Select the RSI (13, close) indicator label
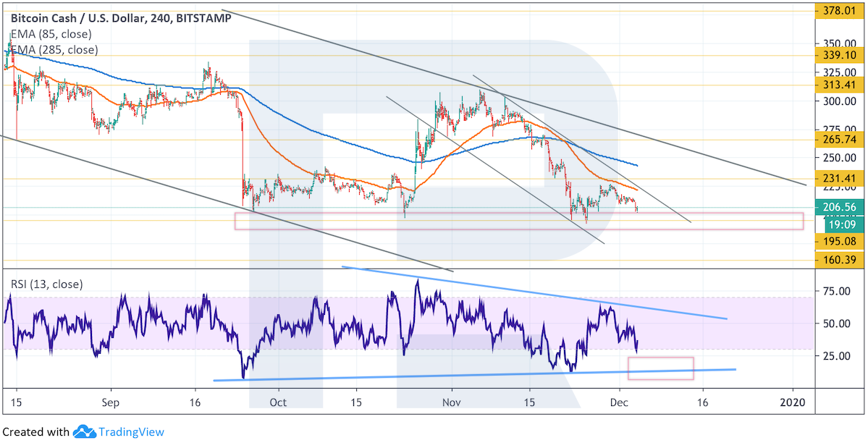This screenshot has width=868, height=448. (x=47, y=284)
